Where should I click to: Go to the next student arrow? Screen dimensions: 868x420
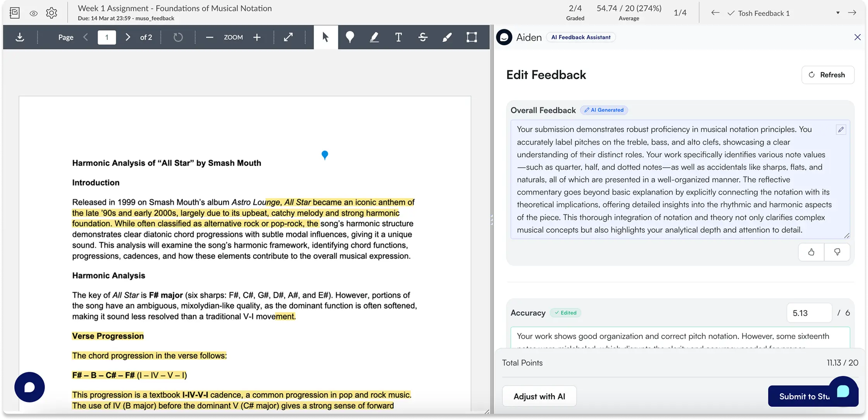click(x=852, y=13)
